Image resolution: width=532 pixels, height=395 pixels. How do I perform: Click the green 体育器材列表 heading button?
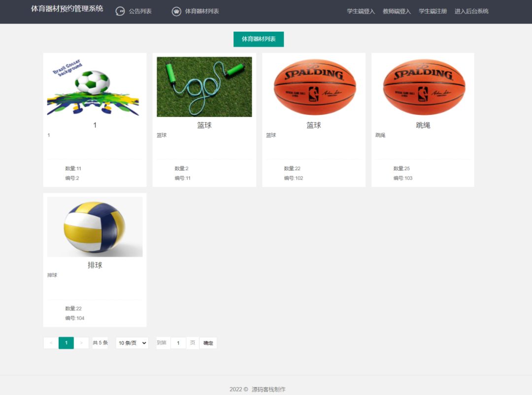pos(259,39)
